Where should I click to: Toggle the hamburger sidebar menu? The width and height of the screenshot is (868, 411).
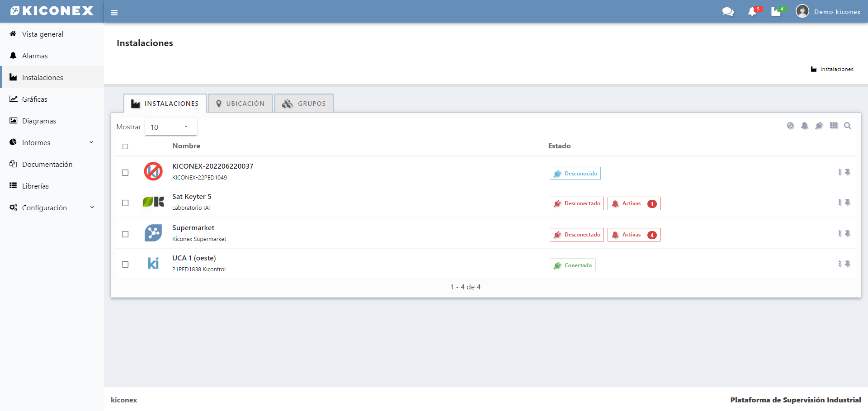coord(114,13)
